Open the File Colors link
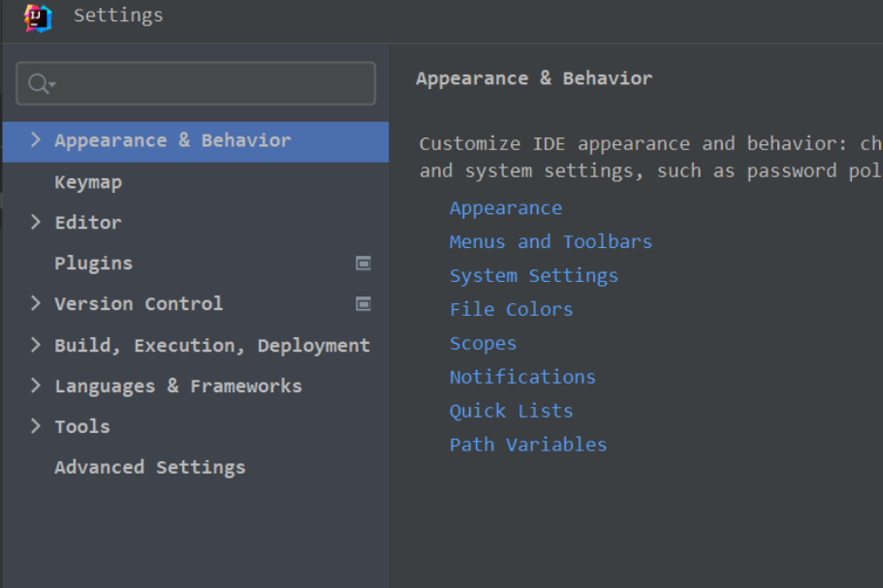 tap(511, 310)
